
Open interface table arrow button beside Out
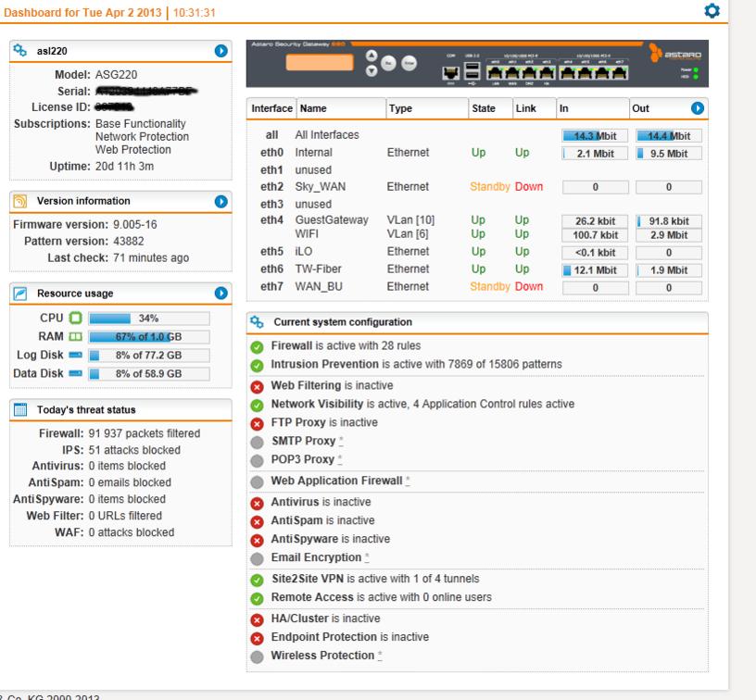(x=698, y=108)
